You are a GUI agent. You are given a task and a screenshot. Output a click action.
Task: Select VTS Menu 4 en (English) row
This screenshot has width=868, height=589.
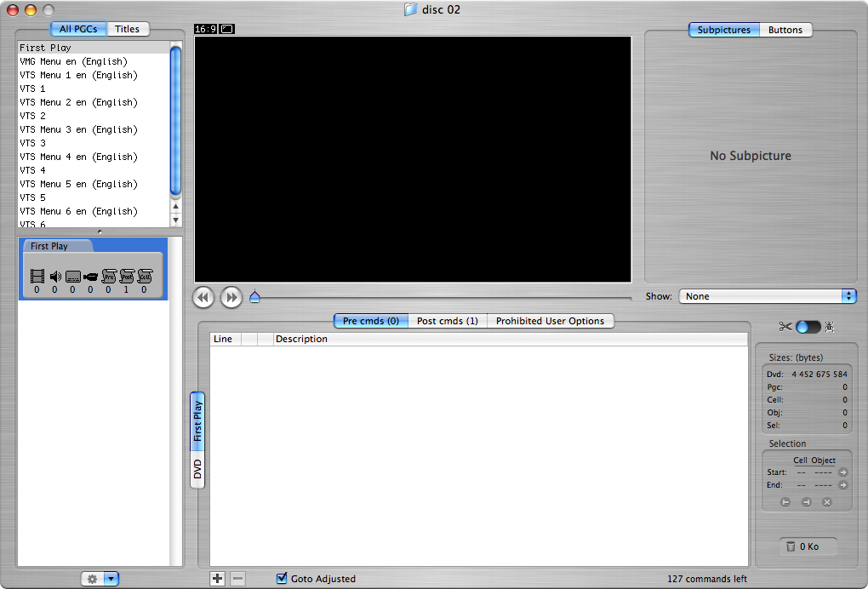pos(94,157)
